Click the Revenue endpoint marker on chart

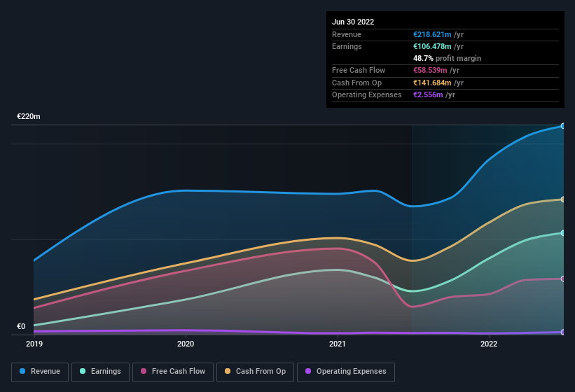pos(563,126)
